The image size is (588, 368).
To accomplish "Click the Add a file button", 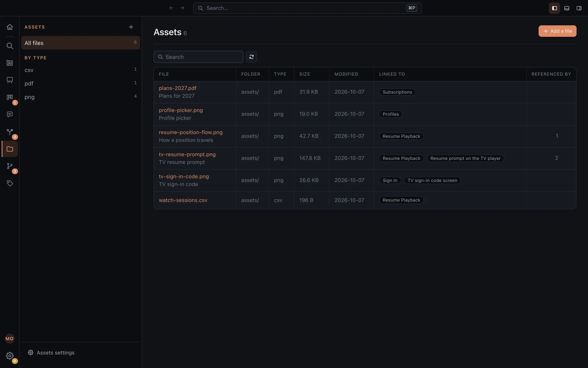I will pos(557,31).
